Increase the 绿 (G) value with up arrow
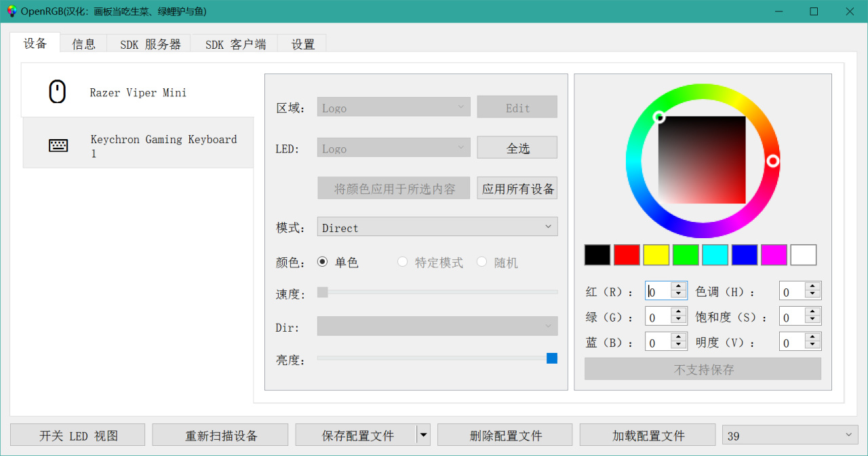This screenshot has height=456, width=868. [x=679, y=312]
